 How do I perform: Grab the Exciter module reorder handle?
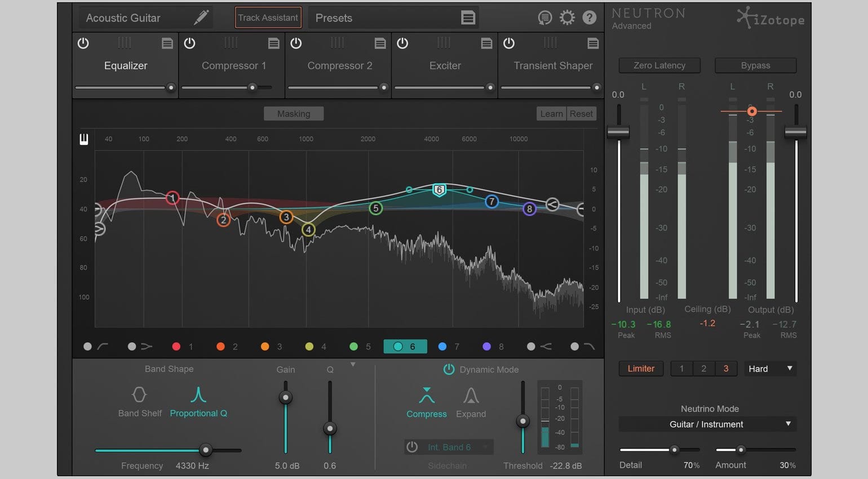point(444,42)
